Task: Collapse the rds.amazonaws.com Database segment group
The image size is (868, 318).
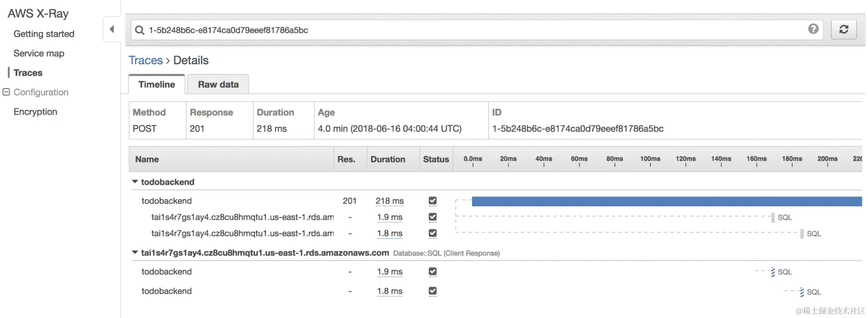Action: [x=135, y=252]
